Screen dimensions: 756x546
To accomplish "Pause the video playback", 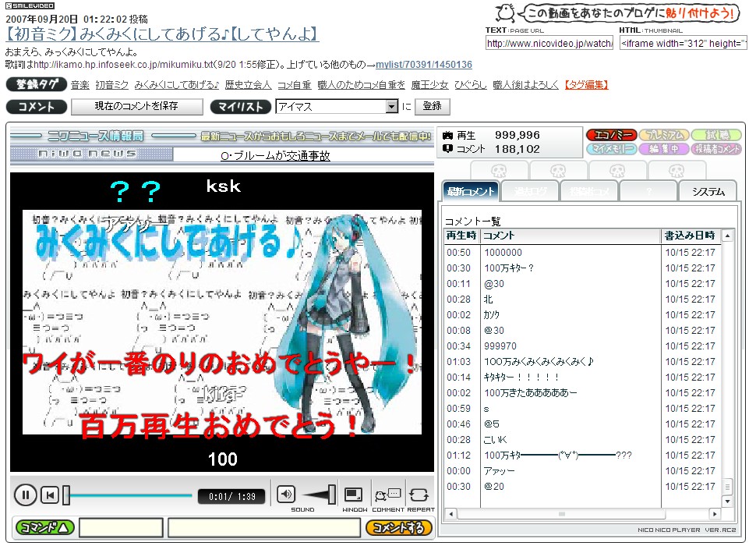I will click(x=26, y=495).
